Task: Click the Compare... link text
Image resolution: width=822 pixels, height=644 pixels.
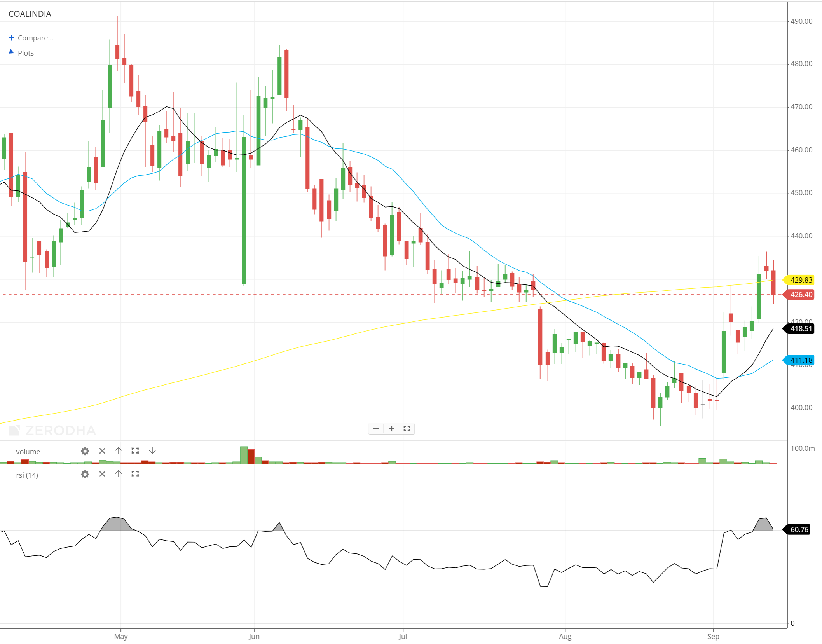Action: click(35, 38)
